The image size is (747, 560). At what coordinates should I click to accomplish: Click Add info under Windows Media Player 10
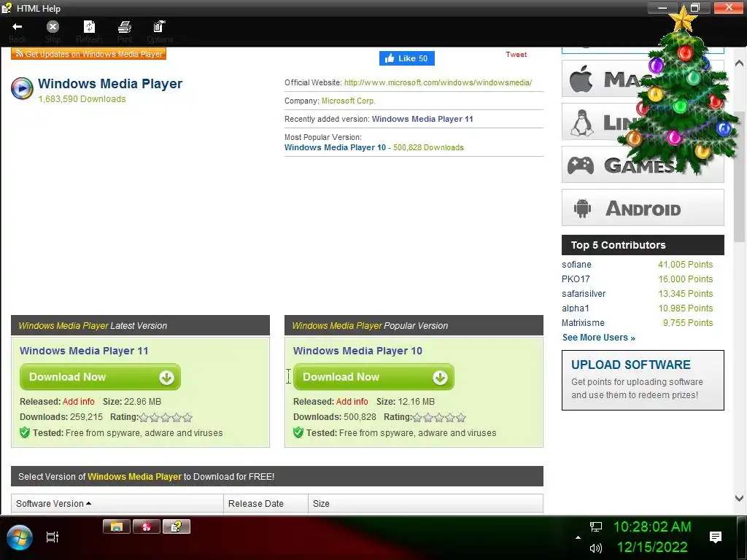point(352,402)
